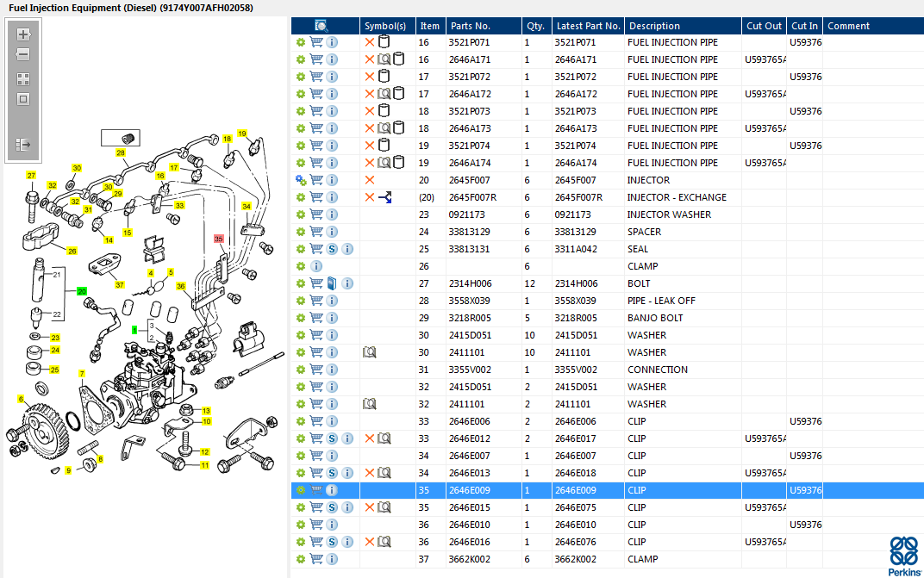
Task: Click the Cut Out column header
Action: [764, 26]
